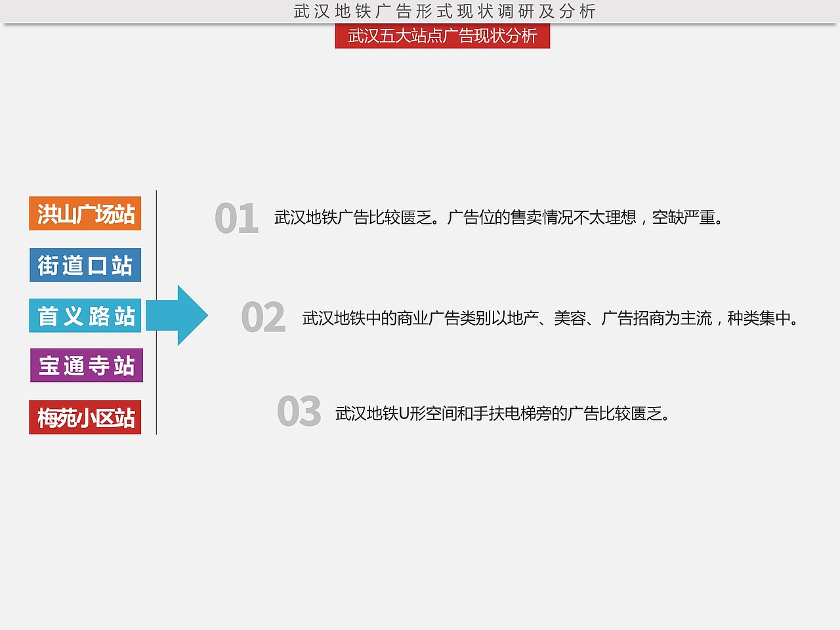Image resolution: width=840 pixels, height=630 pixels.
Task: Click the blue right-pointing arrow
Action: 177,316
